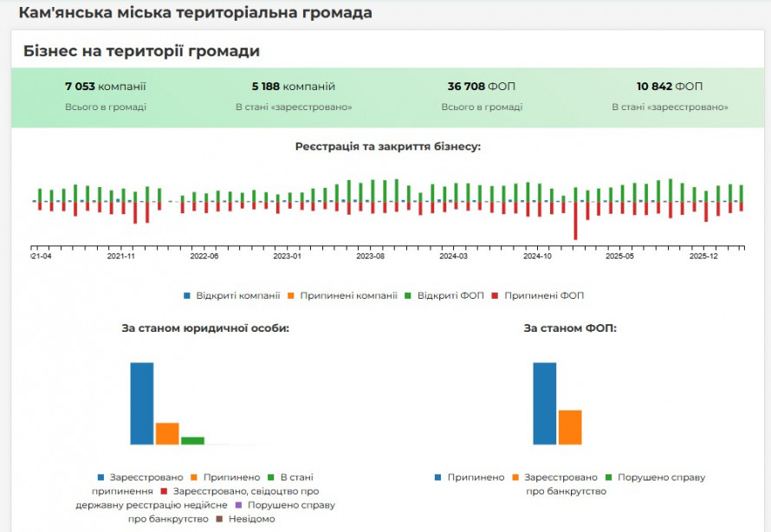
Task: Click the tall blue bar in the legal entity chart
Action: click(x=142, y=403)
